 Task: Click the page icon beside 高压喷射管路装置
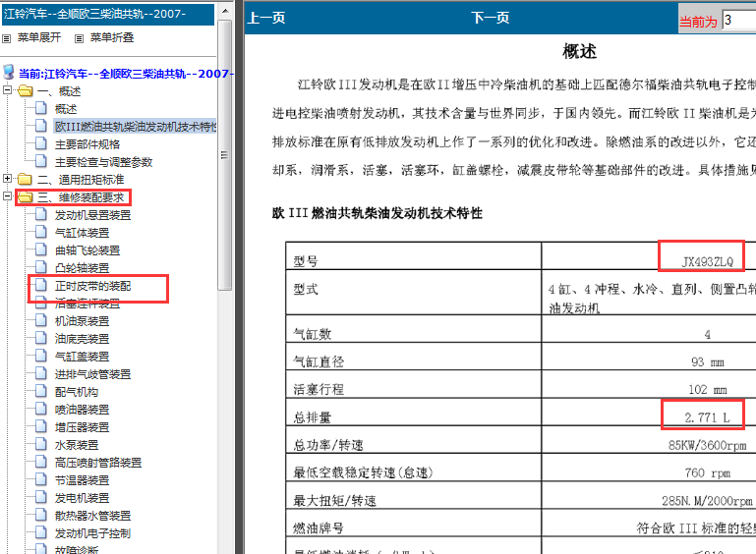pyautogui.click(x=41, y=462)
